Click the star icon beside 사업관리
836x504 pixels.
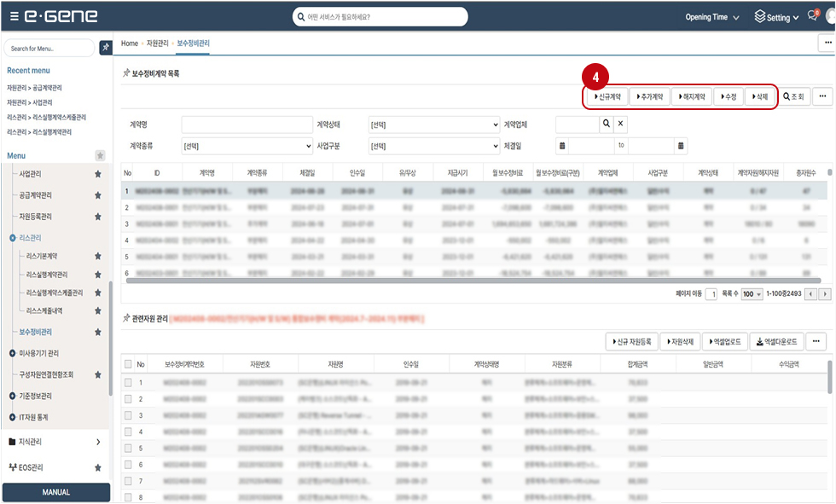(98, 174)
